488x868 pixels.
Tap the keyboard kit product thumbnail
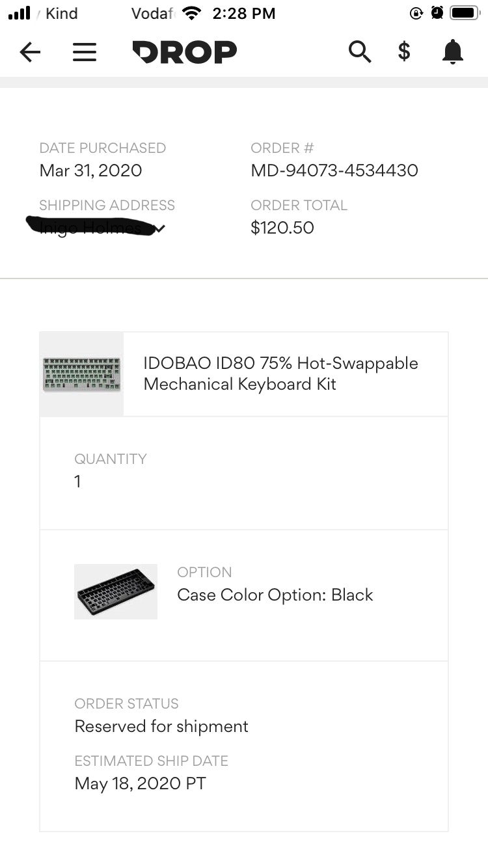[x=81, y=374]
